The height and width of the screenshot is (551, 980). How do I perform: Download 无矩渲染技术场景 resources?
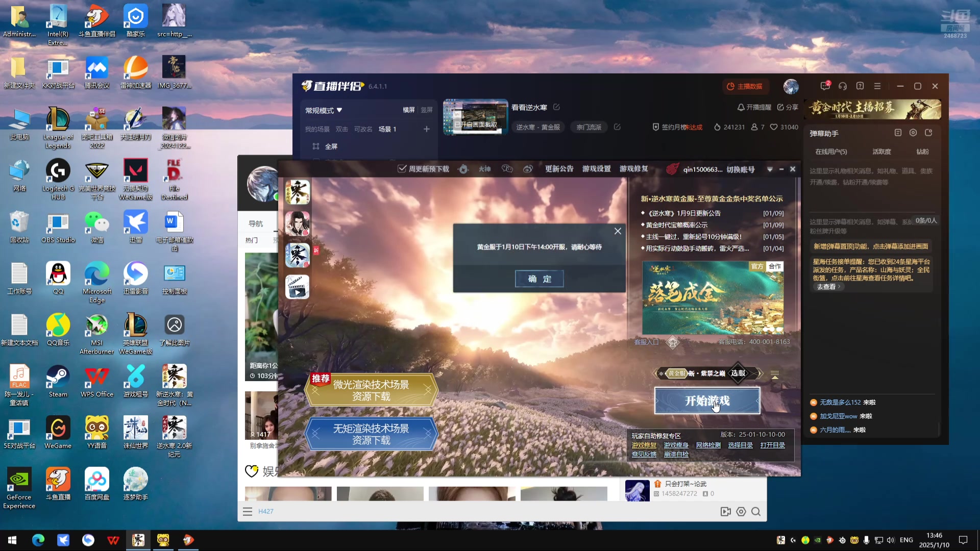(371, 434)
